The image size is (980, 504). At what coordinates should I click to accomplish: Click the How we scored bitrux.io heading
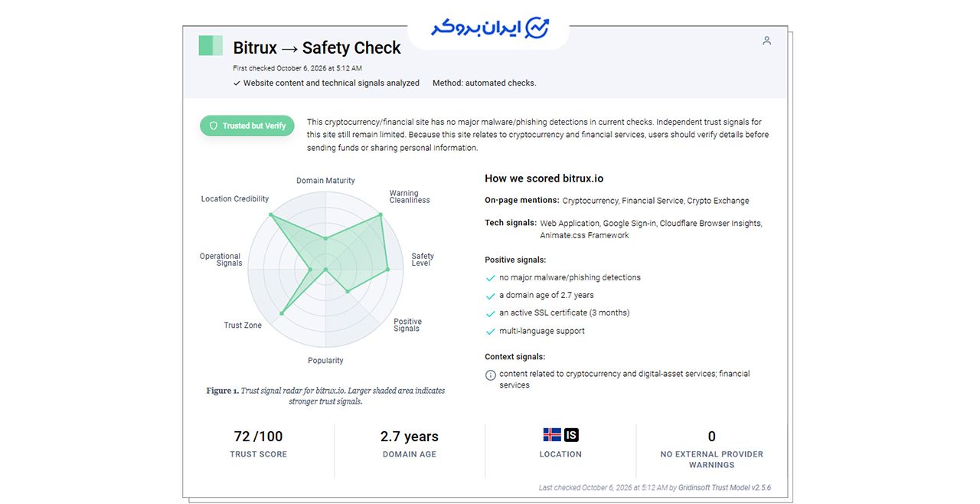click(544, 178)
